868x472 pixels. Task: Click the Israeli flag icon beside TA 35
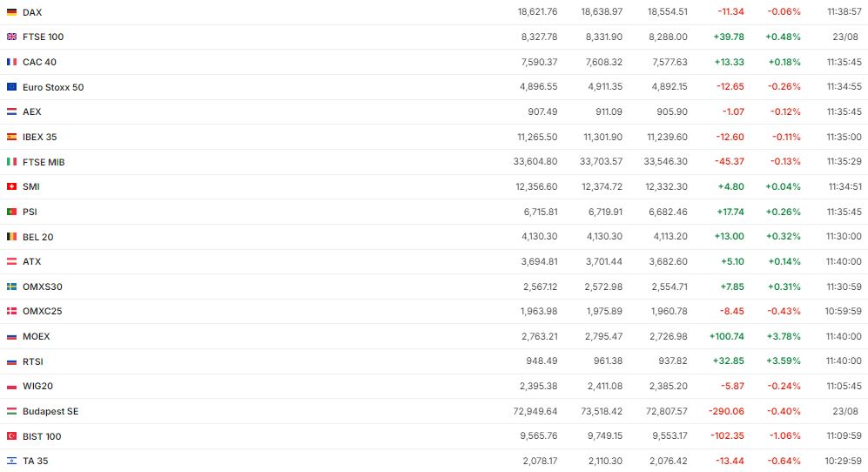[11, 461]
